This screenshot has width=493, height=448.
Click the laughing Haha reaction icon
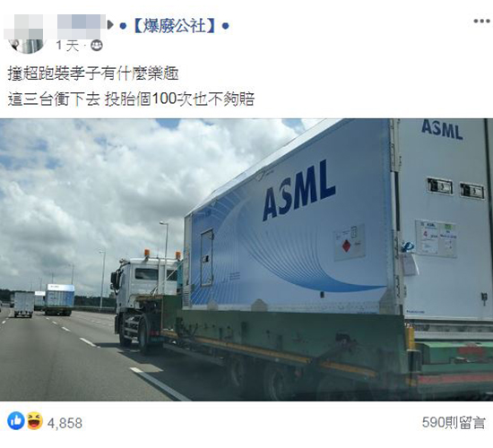coord(35,420)
